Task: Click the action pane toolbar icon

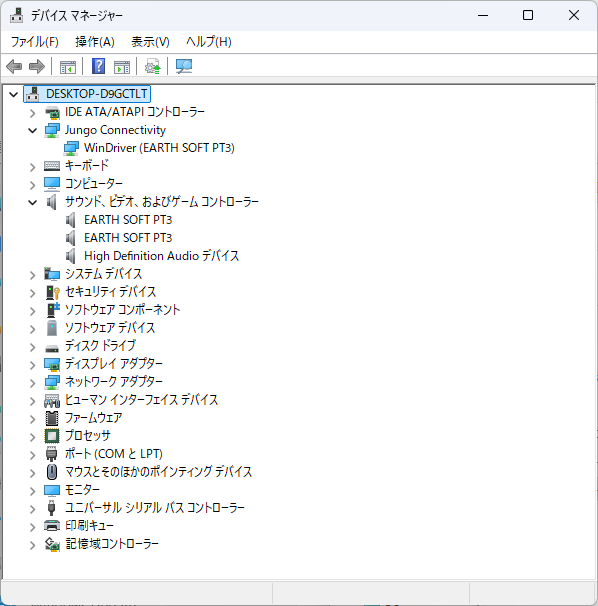Action: (x=122, y=67)
